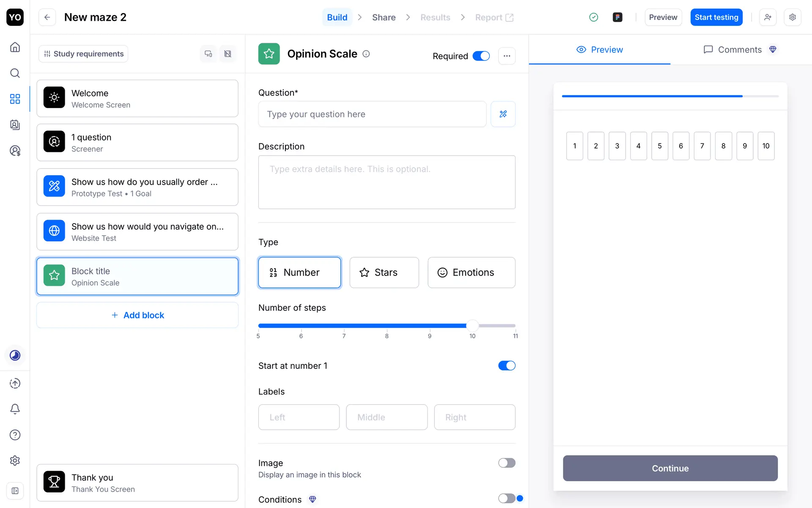
Task: Click the search icon in the sidebar
Action: (15, 73)
